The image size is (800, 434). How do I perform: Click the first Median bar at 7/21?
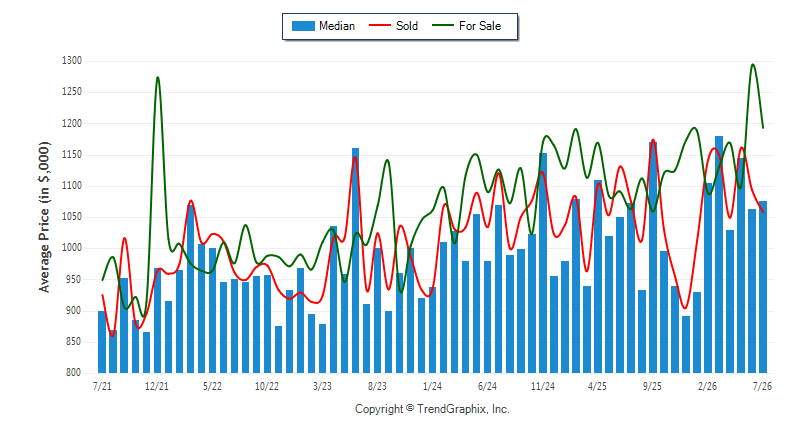[102, 342]
